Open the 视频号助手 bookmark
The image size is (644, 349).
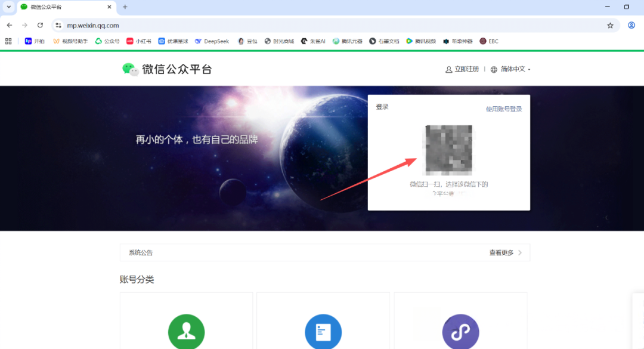[70, 41]
